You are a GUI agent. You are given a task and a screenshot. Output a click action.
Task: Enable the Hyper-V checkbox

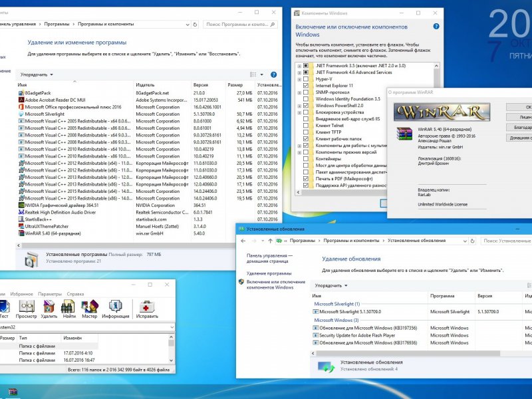306,79
